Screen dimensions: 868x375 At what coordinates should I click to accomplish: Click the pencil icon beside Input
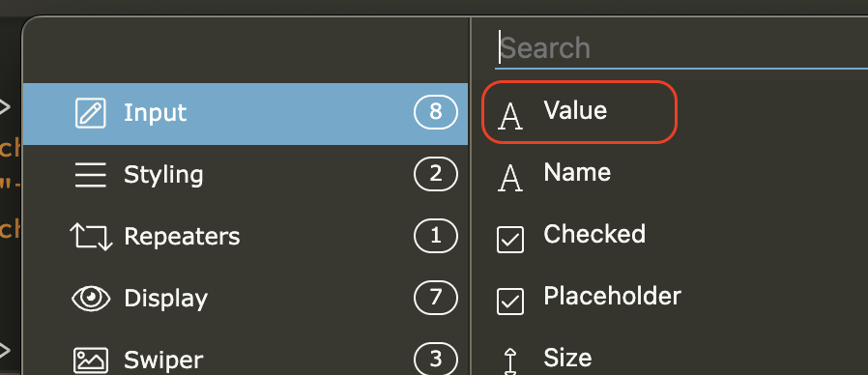[90, 113]
